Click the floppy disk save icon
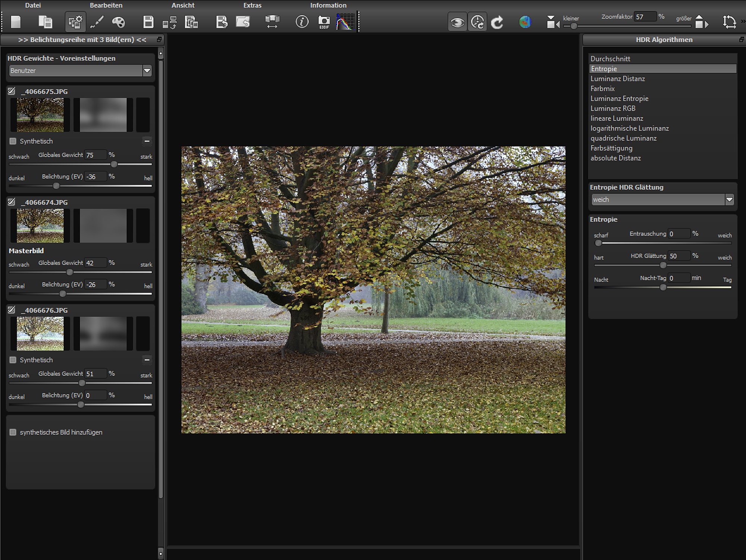 coord(148,22)
